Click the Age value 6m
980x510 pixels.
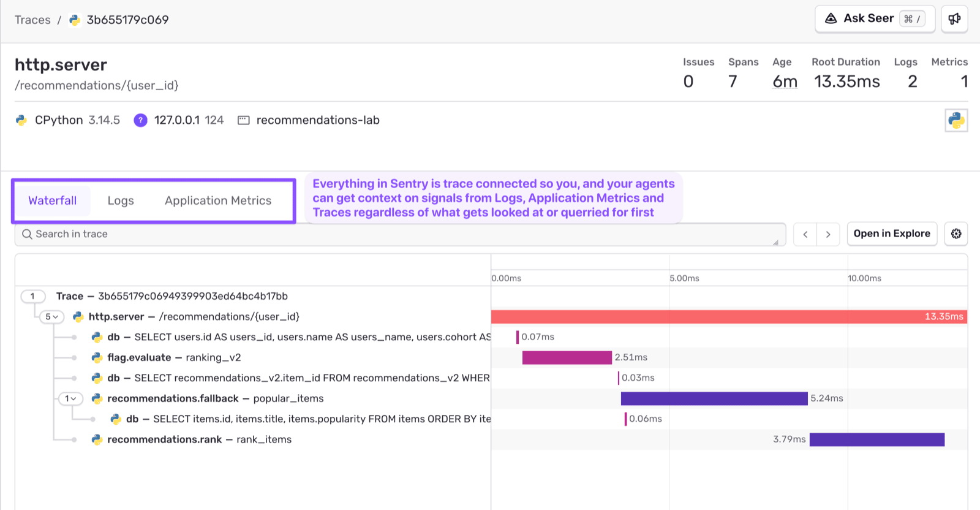785,82
